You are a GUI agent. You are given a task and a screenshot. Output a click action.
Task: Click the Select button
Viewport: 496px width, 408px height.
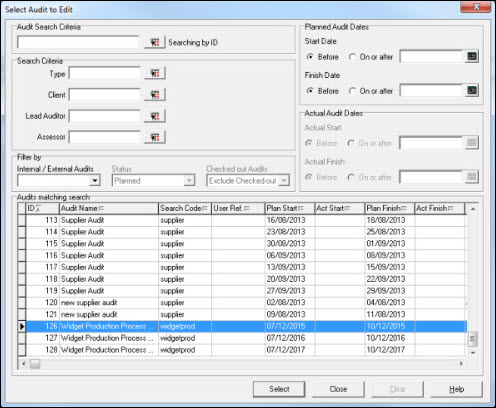click(x=279, y=389)
